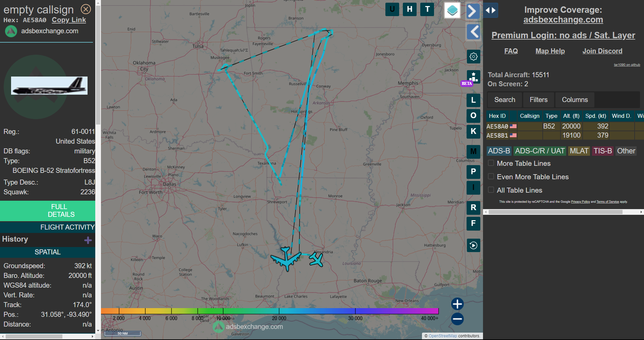The width and height of the screenshot is (644, 340).
Task: Open FULL DETAILS for the aircraft
Action: 48,211
